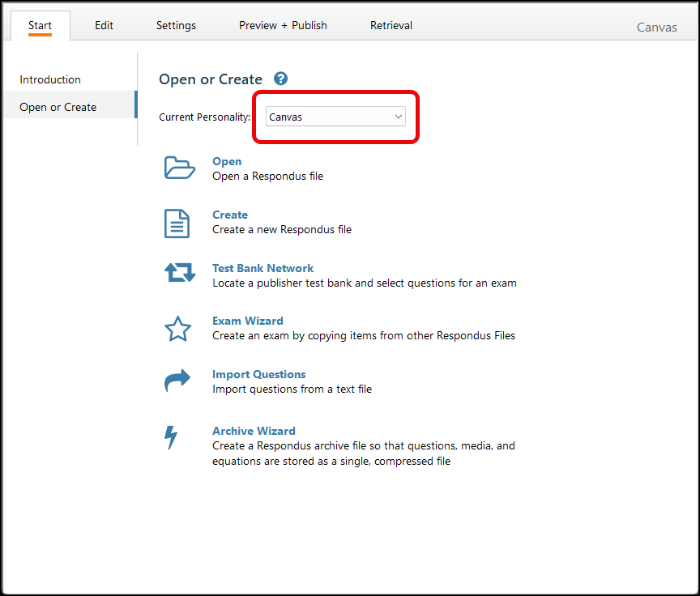Click the Exam Wizard star icon
700x596 pixels.
pos(177,329)
